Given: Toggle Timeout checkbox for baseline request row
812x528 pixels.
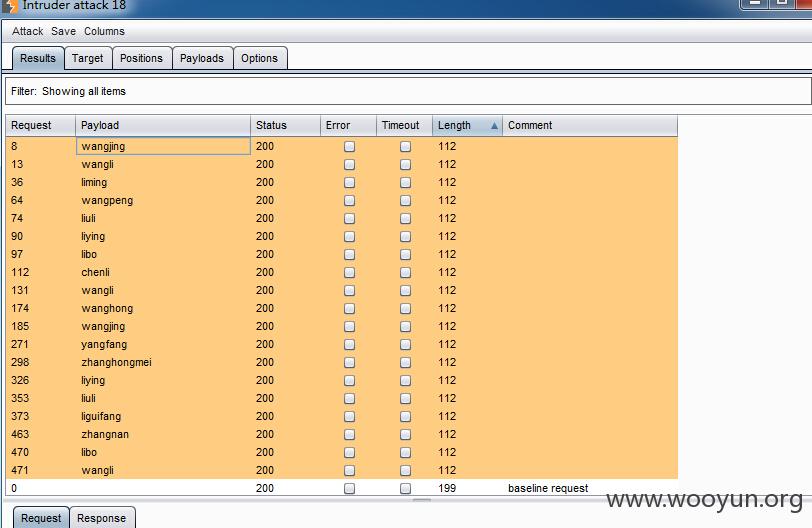Looking at the screenshot, I should point(405,488).
